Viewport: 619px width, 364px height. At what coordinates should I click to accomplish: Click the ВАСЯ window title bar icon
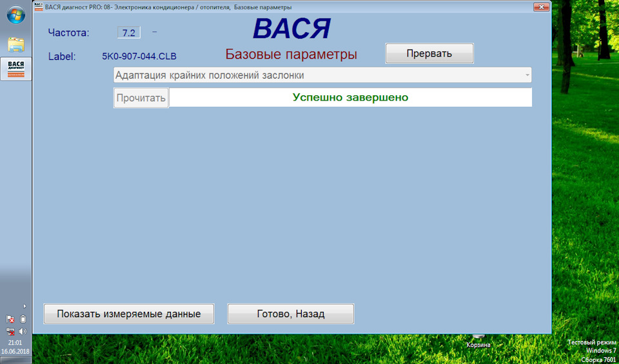39,6
